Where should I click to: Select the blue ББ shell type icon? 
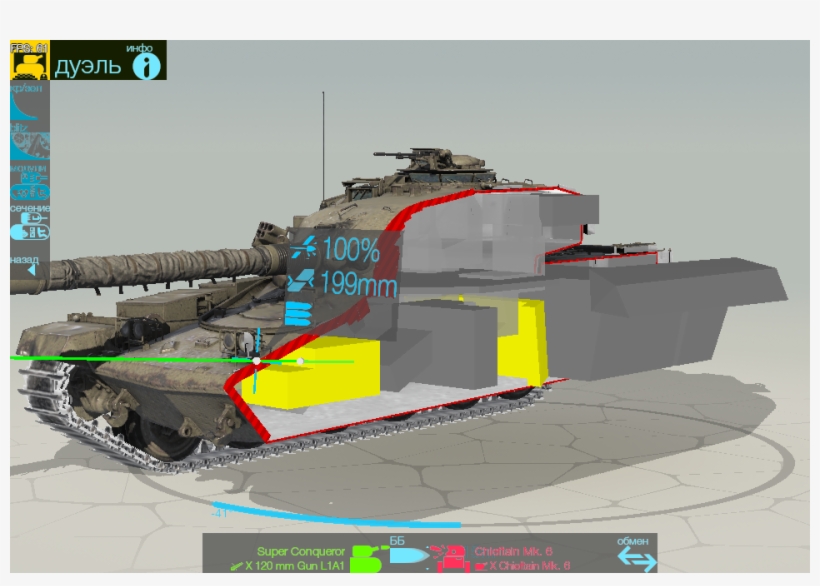[410, 555]
